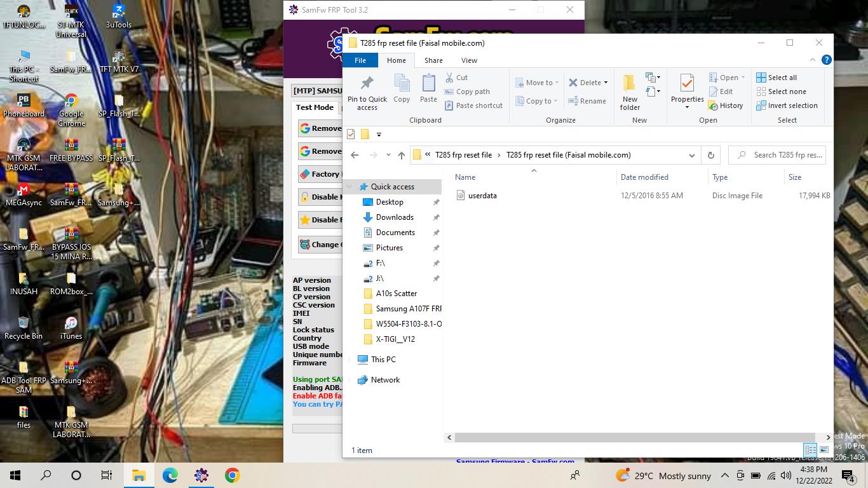
Task: Refresh the current folder view
Action: pyautogui.click(x=710, y=155)
